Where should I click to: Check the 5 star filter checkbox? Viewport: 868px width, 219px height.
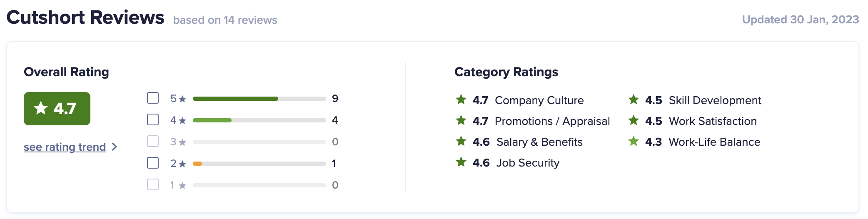tap(153, 98)
